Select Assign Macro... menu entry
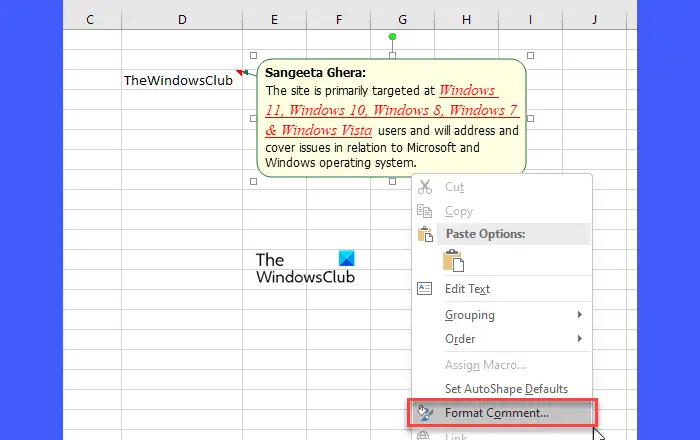The height and width of the screenshot is (440, 700). [x=502, y=365]
